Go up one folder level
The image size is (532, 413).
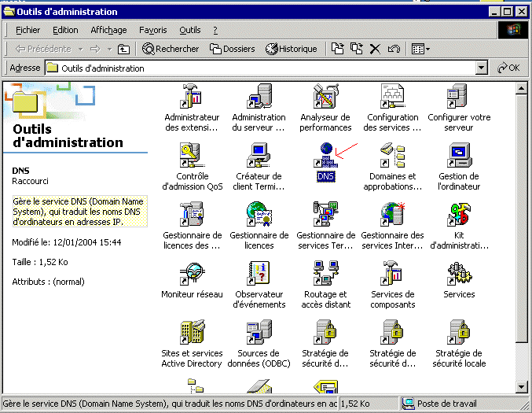coord(123,50)
